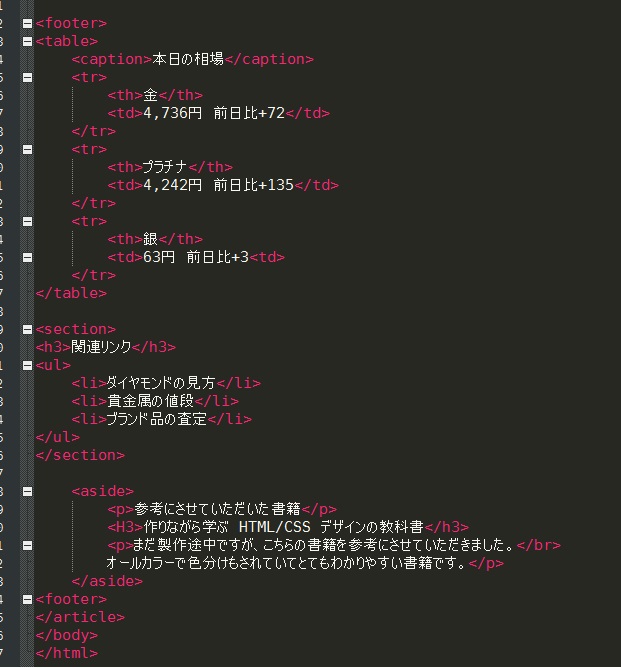The height and width of the screenshot is (668, 621).
Task: Collapse the <tr> fold above the プラチナ row
Action: point(27,150)
